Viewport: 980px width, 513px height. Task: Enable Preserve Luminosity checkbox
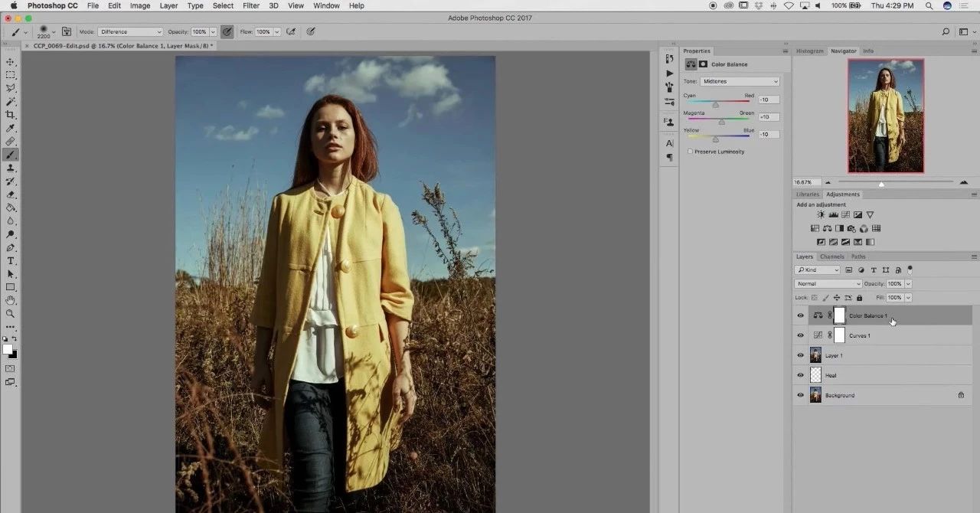[x=691, y=152]
